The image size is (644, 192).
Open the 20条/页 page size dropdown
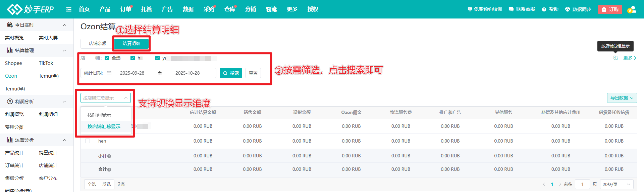[x=616, y=184]
